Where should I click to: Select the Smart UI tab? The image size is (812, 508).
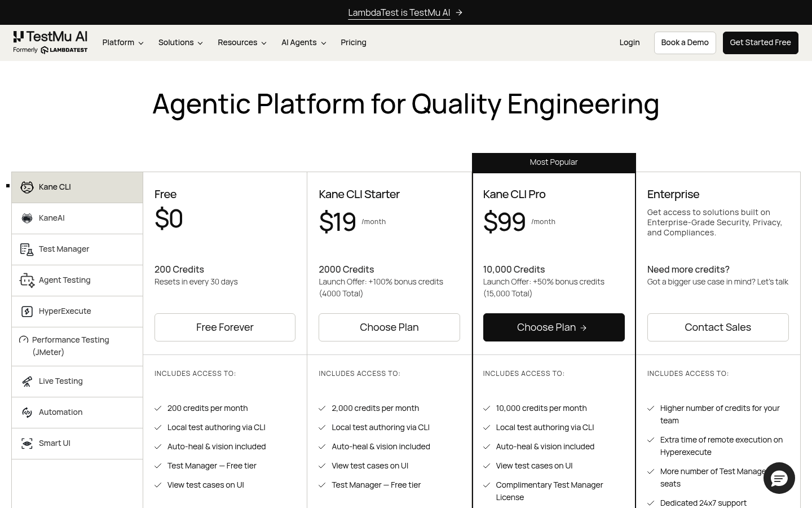(x=77, y=444)
